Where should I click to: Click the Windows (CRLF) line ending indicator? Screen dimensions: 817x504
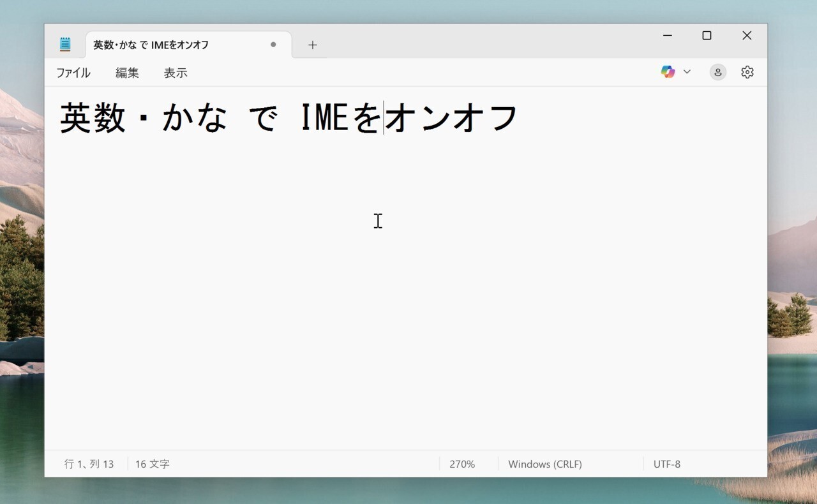click(545, 464)
